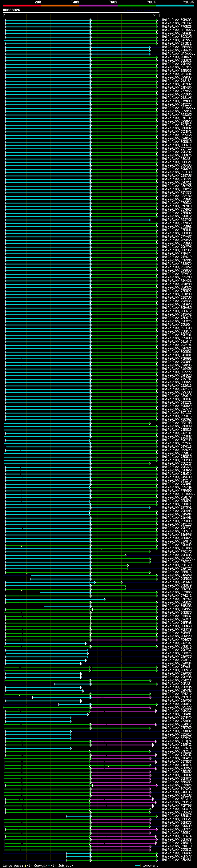Image resolution: width=197 pixels, height=868 pixels.
Task: Select hit label UniRef100_O74242
Action: point(177,596)
